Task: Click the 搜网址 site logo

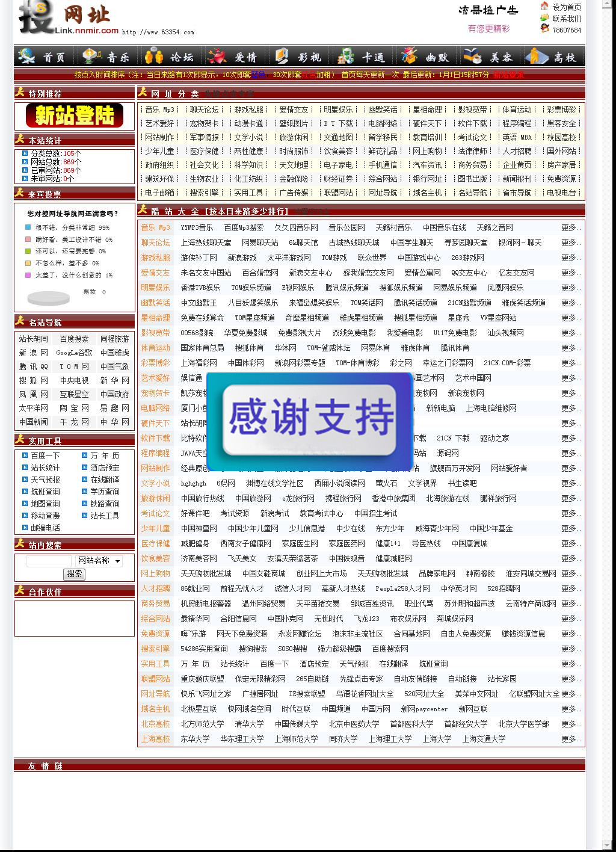Action: (68, 18)
